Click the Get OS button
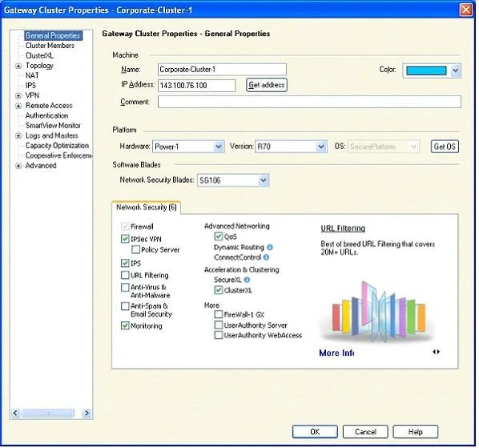 (x=445, y=147)
